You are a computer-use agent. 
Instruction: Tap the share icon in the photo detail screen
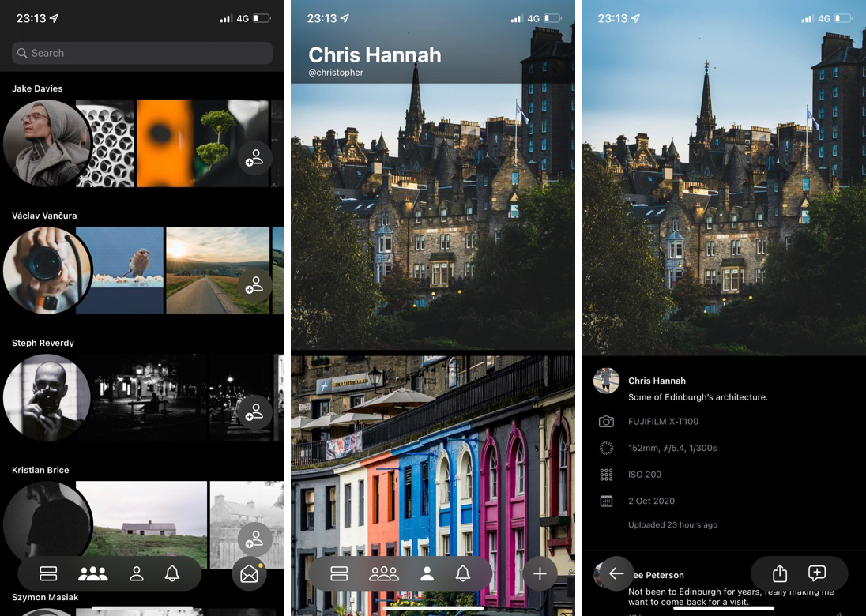click(x=780, y=573)
